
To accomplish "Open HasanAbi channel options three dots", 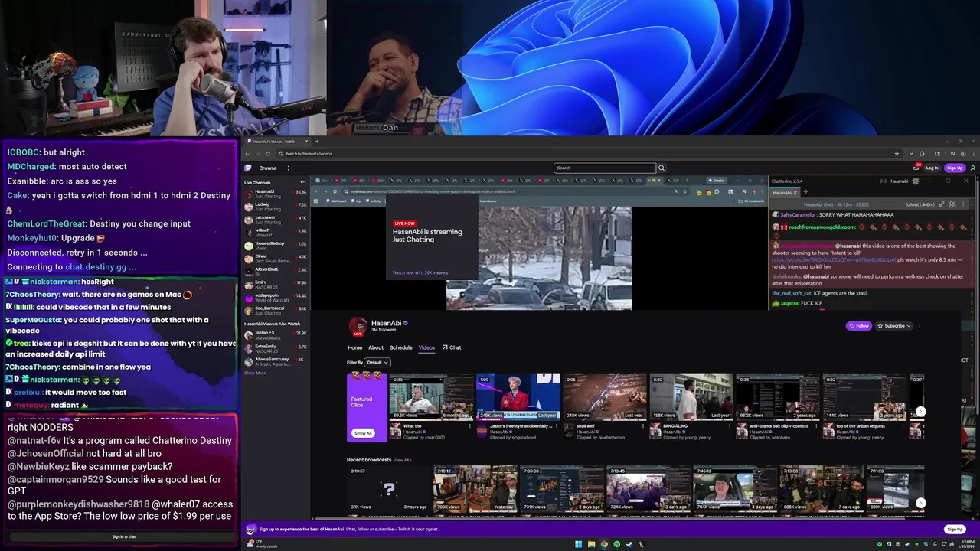I will tap(920, 325).
